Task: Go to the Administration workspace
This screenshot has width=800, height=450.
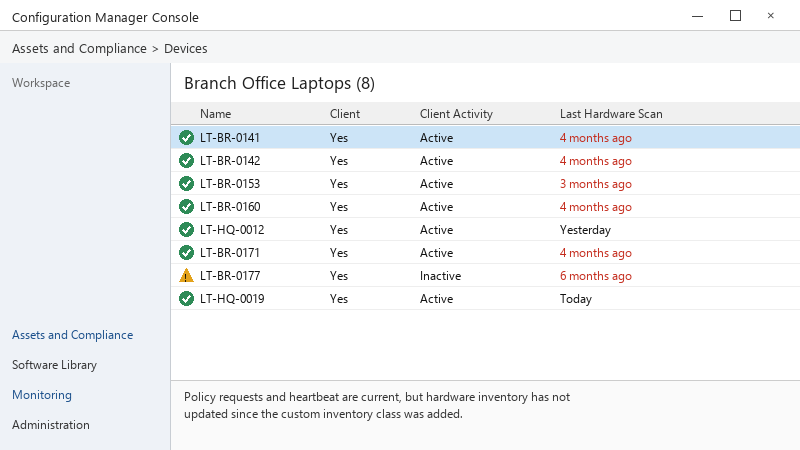Action: 51,425
